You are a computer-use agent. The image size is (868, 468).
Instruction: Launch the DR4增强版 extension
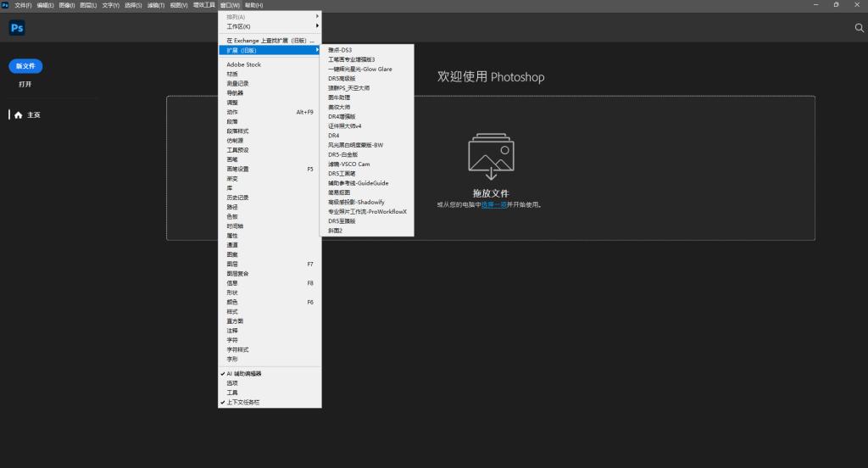tap(367, 117)
